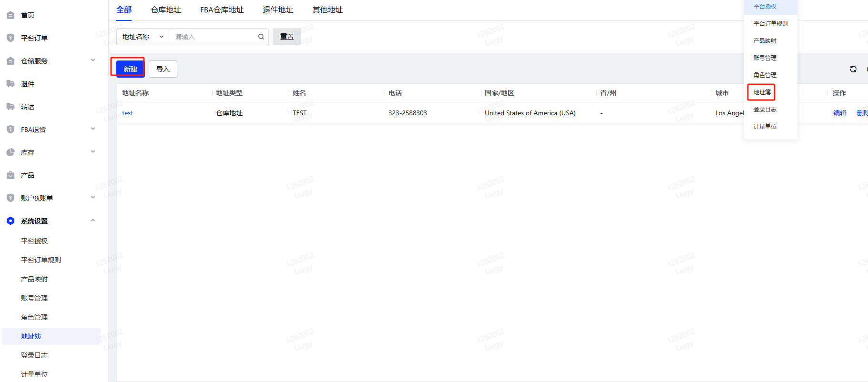Select 地址簿 in popup menu
868x382 pixels.
click(x=762, y=92)
